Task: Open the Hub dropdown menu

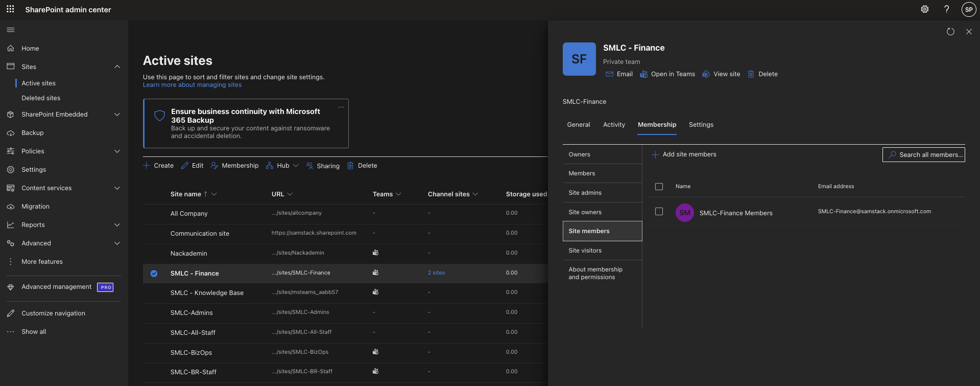Action: [x=282, y=166]
